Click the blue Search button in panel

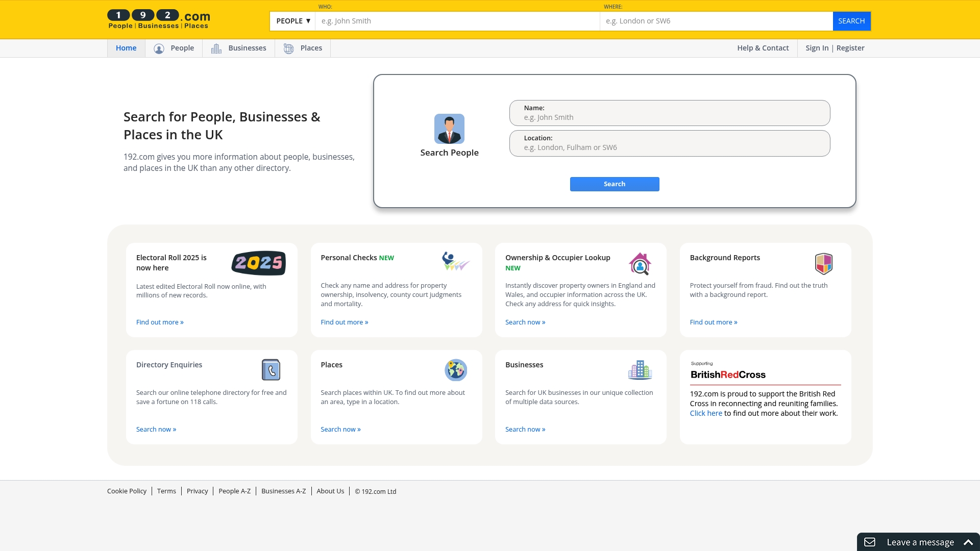coord(615,184)
